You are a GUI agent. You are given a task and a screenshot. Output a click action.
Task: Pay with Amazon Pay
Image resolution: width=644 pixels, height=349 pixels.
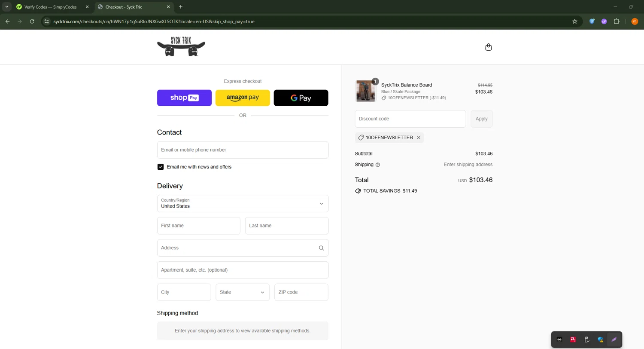click(x=243, y=98)
